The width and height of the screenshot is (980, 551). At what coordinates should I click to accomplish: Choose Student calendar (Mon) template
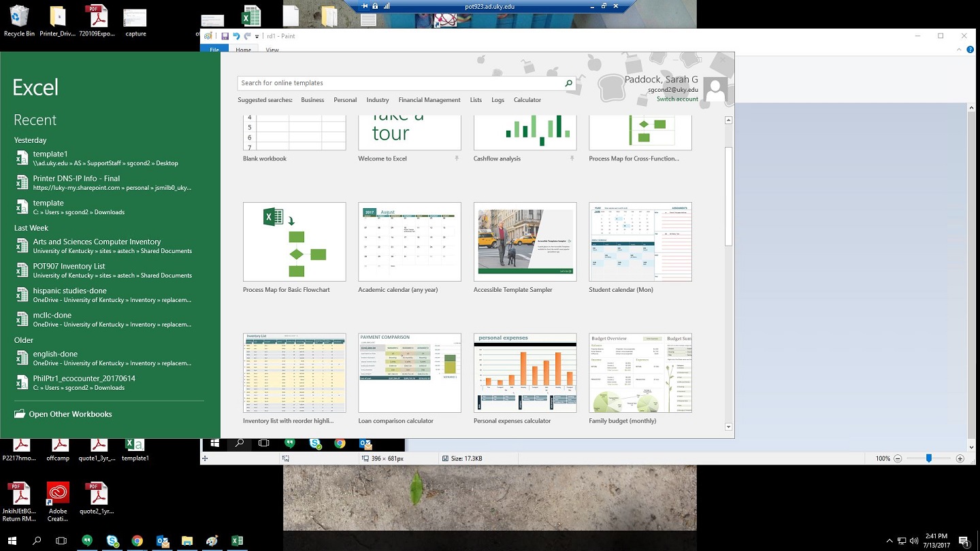[x=640, y=241]
